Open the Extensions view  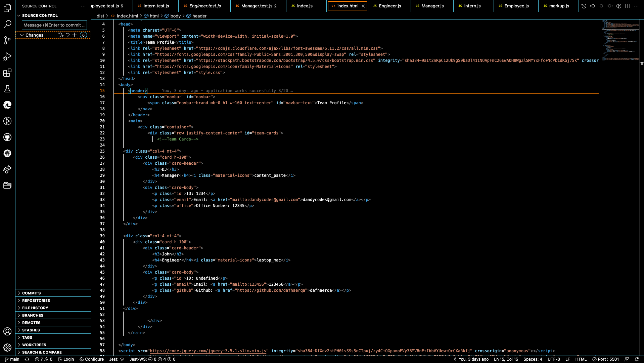[x=7, y=73]
